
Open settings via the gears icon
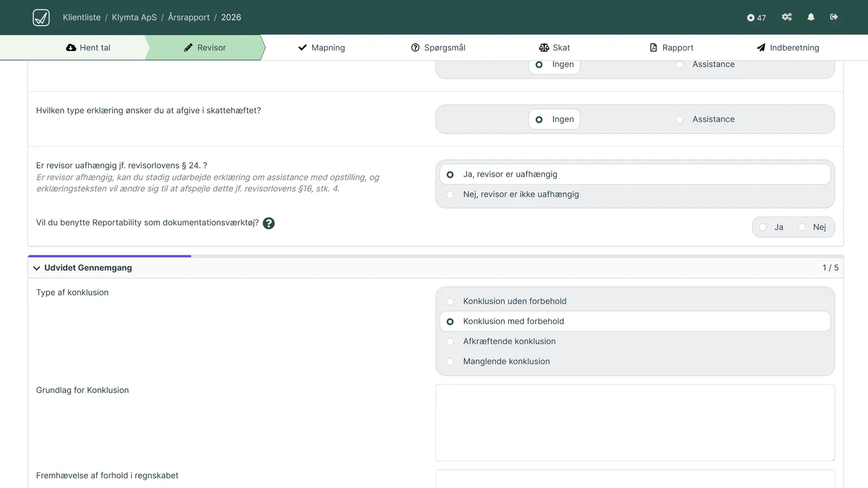787,17
